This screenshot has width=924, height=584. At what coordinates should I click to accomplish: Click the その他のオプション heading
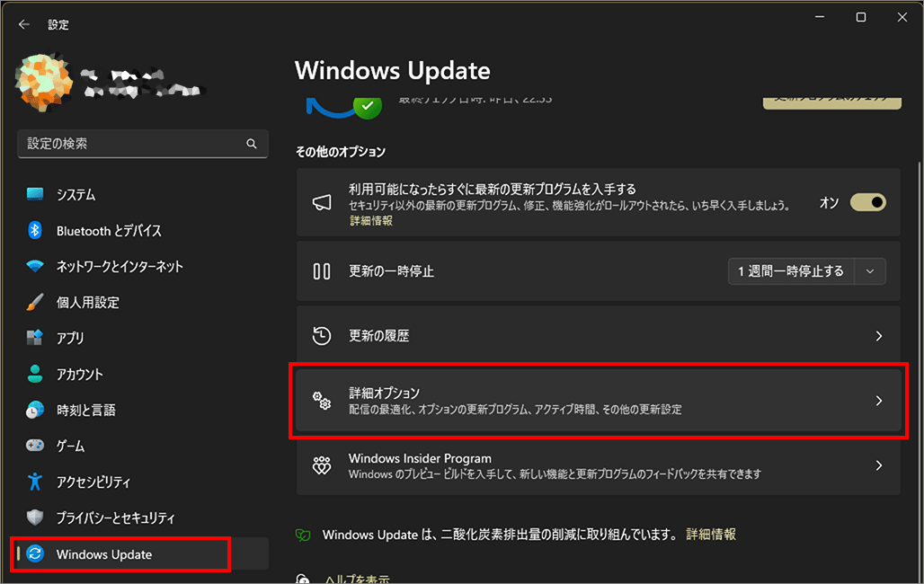[341, 152]
